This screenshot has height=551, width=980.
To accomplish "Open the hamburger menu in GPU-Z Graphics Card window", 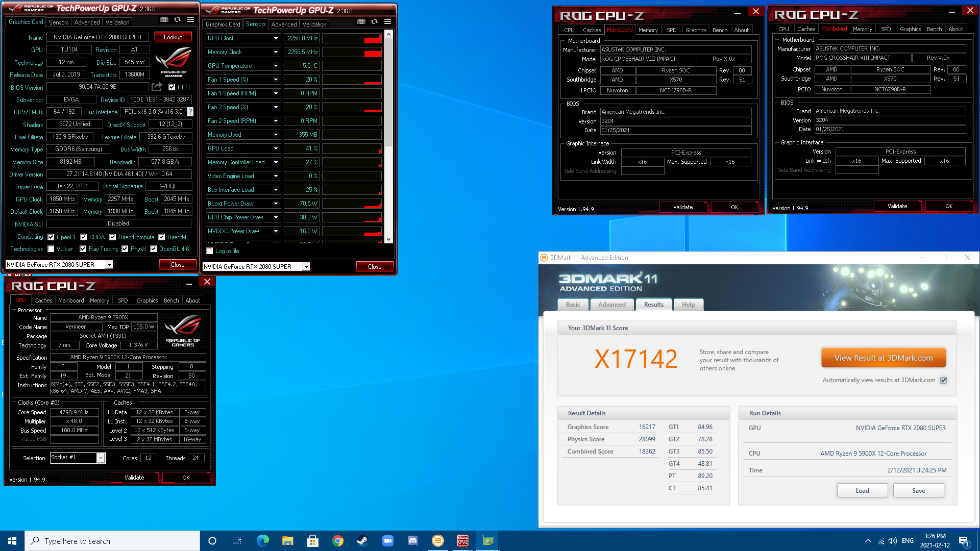I will [x=190, y=20].
